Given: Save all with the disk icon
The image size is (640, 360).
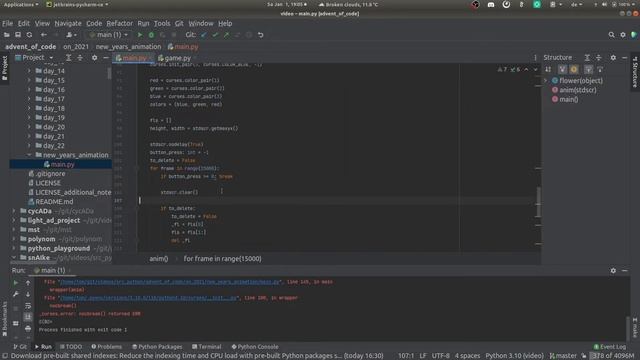Looking at the screenshot, I should click(x=18, y=35).
